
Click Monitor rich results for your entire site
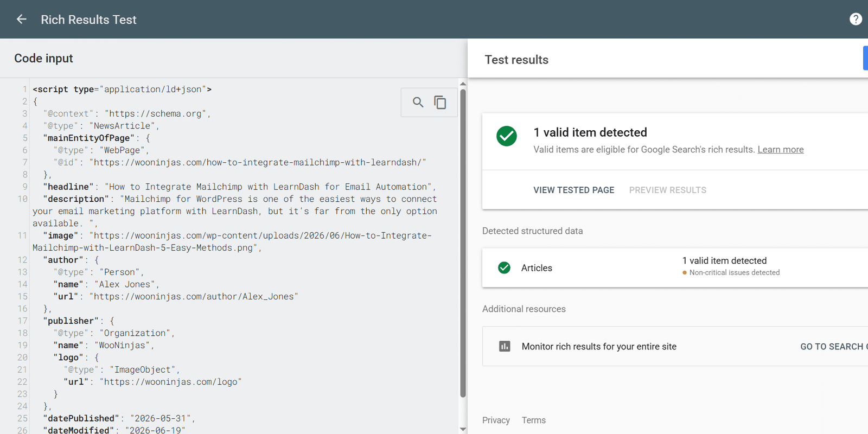point(599,347)
